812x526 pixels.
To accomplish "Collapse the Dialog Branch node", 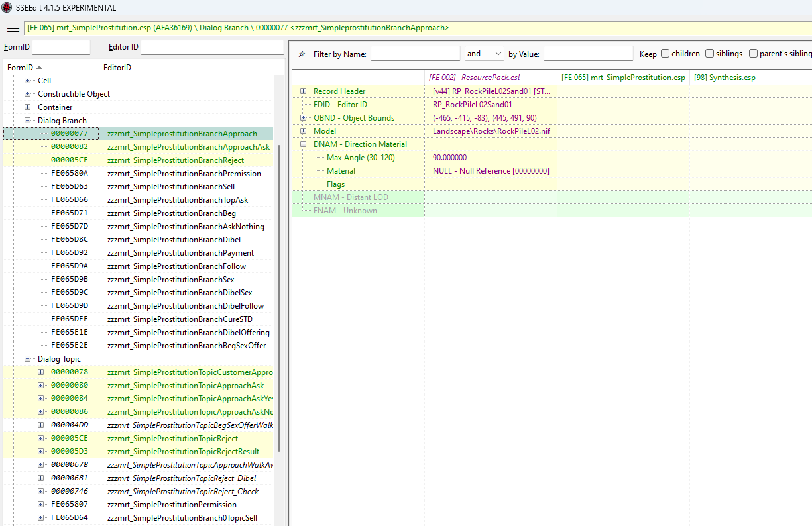I will point(28,121).
